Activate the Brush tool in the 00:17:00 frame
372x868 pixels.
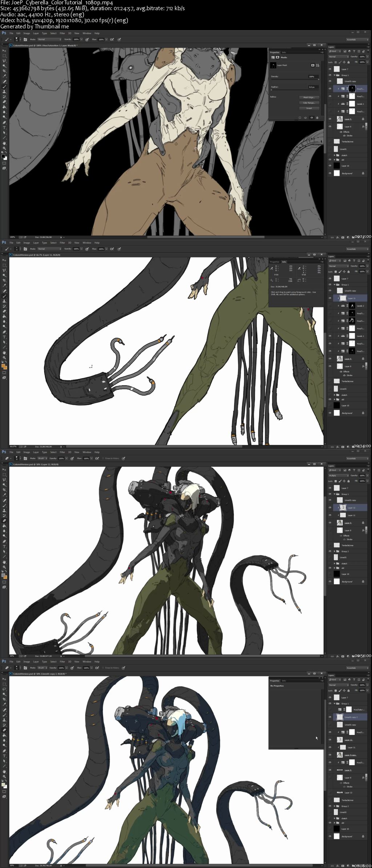4,87
